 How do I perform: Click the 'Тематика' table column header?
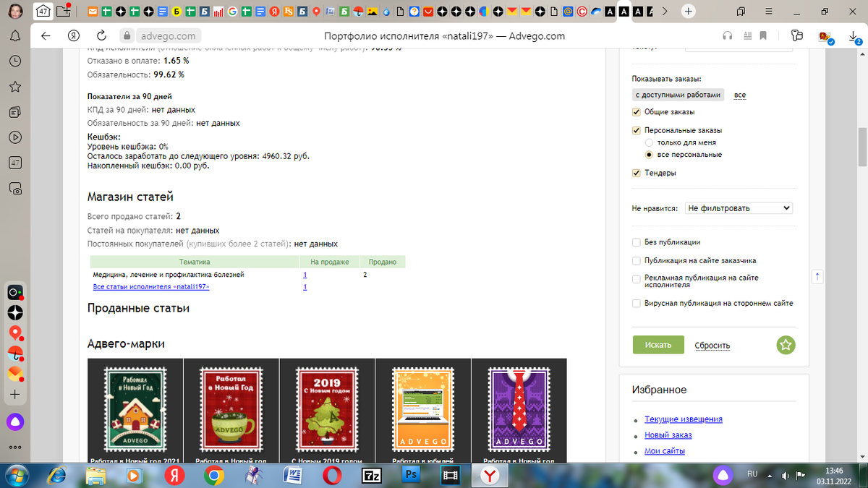point(194,262)
